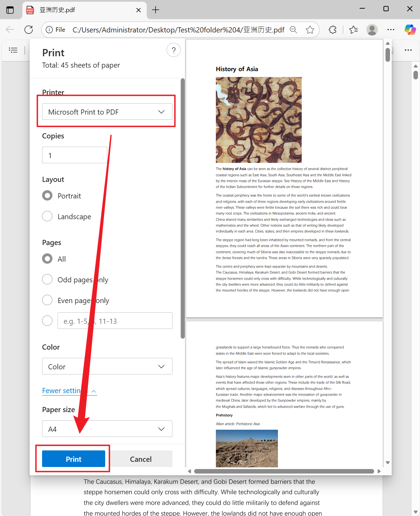Select Landscape layout option
This screenshot has width=420, height=516.
(47, 216)
